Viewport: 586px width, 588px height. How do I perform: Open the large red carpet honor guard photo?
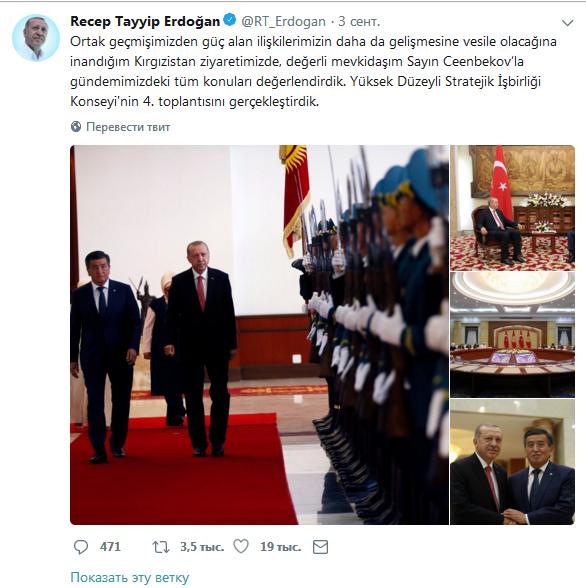(259, 334)
